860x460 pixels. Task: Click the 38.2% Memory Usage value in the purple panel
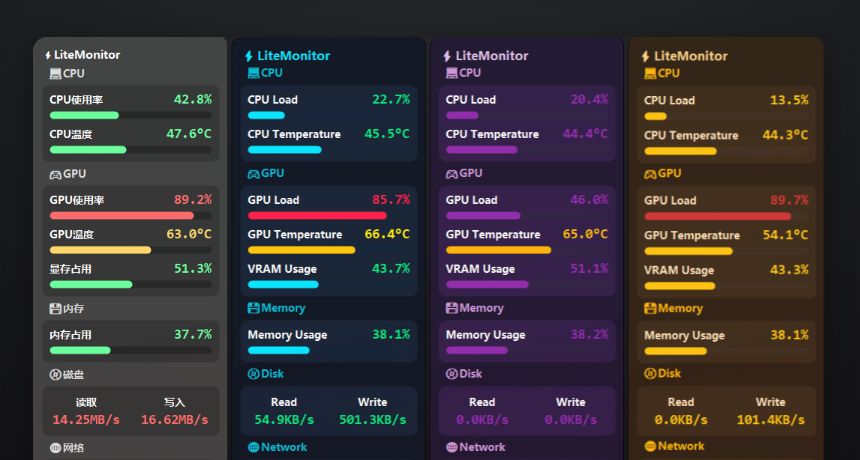tap(588, 335)
